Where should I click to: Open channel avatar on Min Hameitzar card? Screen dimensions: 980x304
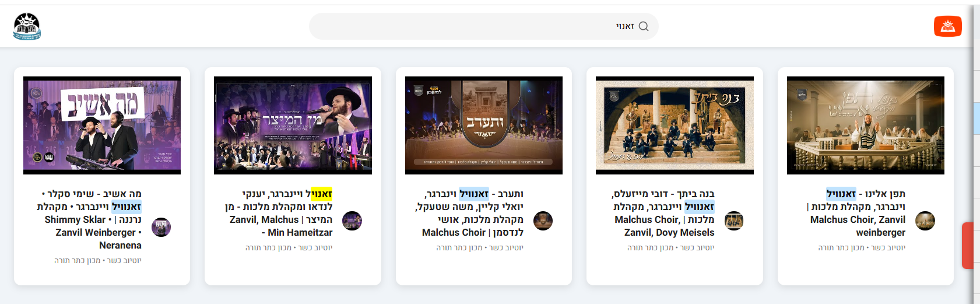point(352,221)
